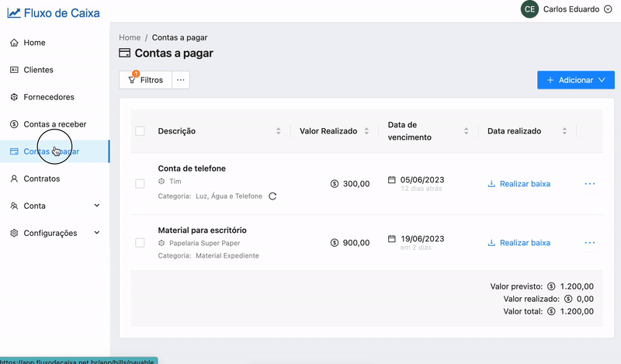The width and height of the screenshot is (621, 364).
Task: Open the Contratos page
Action: 54,179
